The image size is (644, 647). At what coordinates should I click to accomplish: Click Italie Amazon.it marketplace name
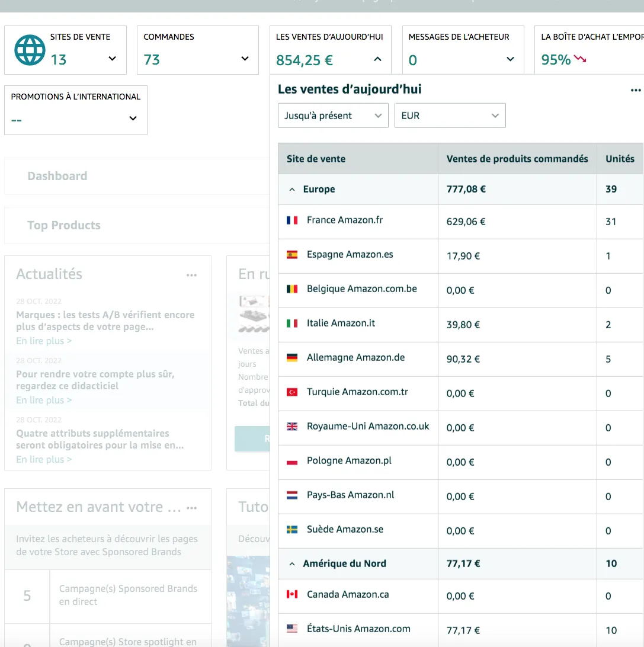341,323
